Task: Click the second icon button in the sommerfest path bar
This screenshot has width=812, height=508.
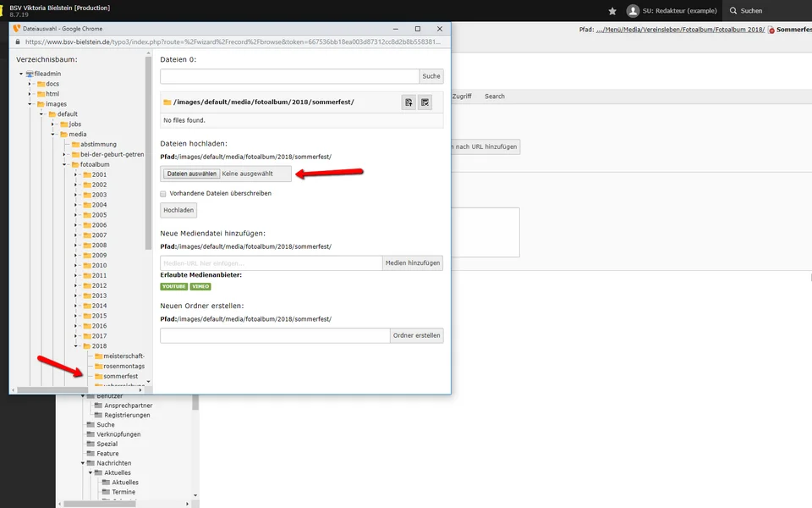Action: 425,102
